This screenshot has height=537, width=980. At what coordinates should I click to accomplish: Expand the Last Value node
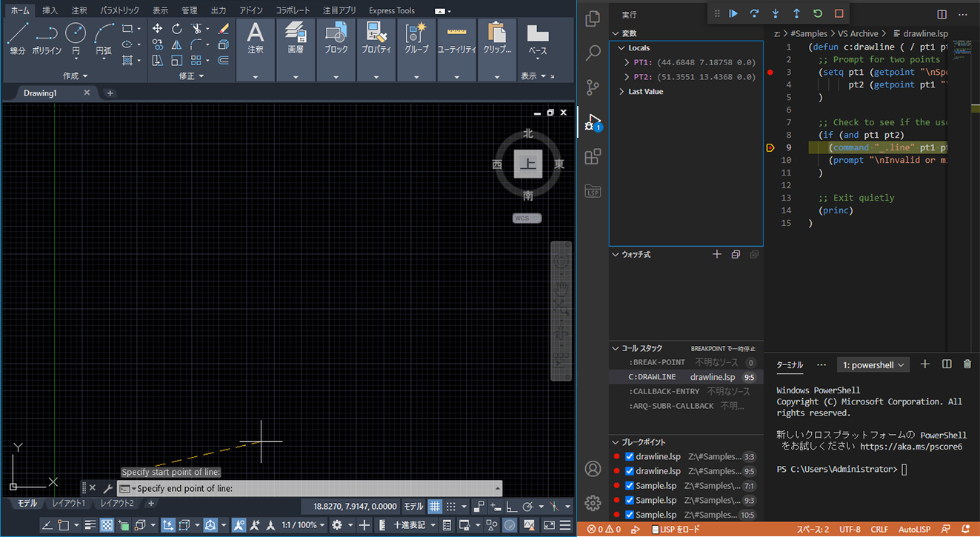[x=621, y=92]
